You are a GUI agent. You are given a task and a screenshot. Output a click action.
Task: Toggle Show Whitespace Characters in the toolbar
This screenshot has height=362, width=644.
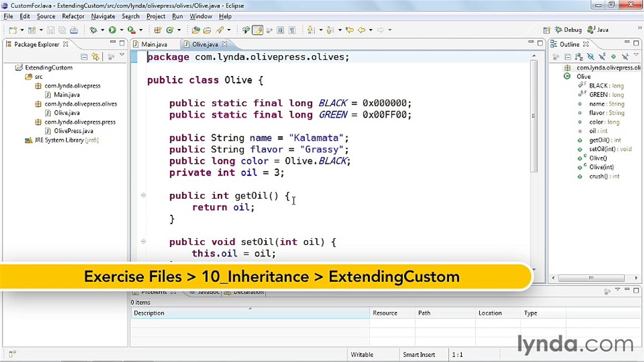pos(292,30)
